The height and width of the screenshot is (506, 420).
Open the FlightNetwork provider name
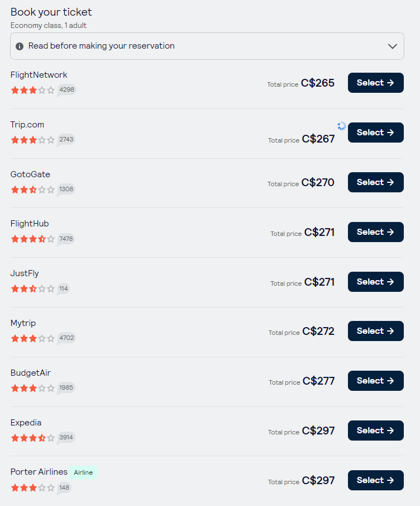(39, 74)
